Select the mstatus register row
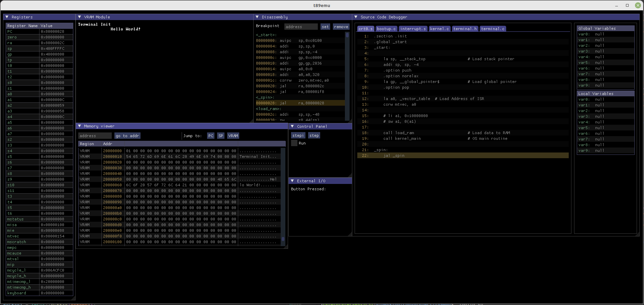 pyautogui.click(x=39, y=219)
